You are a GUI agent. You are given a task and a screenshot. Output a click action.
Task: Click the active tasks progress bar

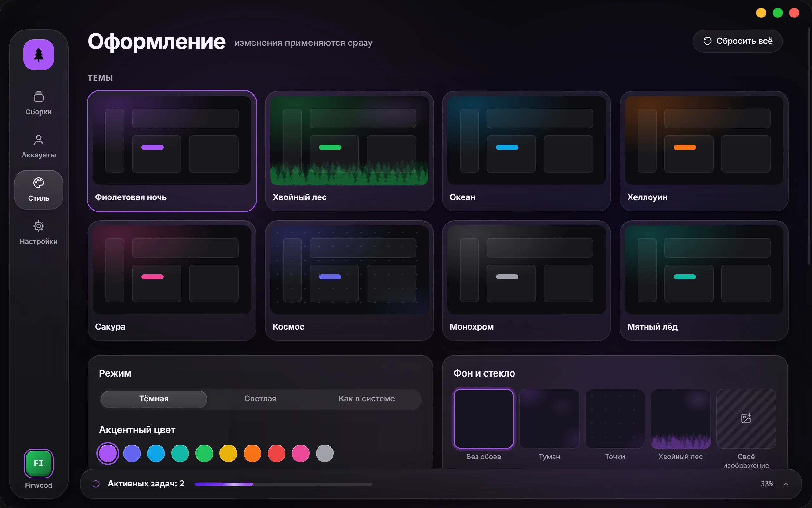pos(283,484)
